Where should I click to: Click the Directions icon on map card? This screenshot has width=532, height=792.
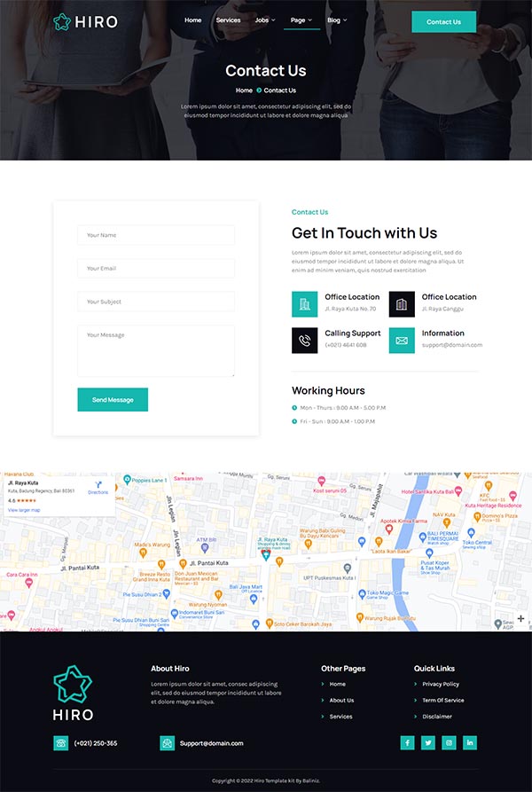point(98,486)
